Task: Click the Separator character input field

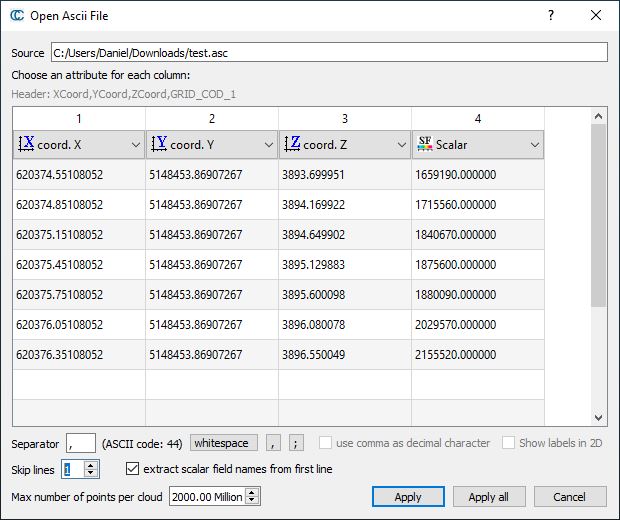Action: pyautogui.click(x=81, y=443)
